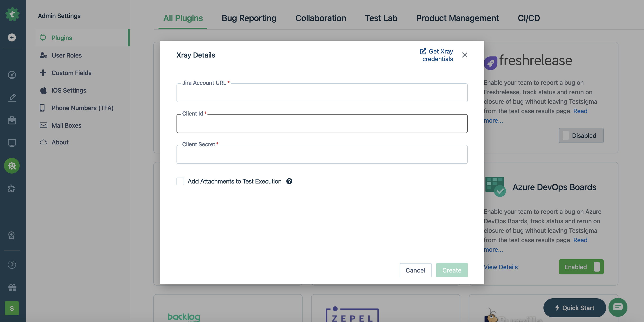This screenshot has width=644, height=322.
Task: Open the S user avatar
Action: click(12, 308)
